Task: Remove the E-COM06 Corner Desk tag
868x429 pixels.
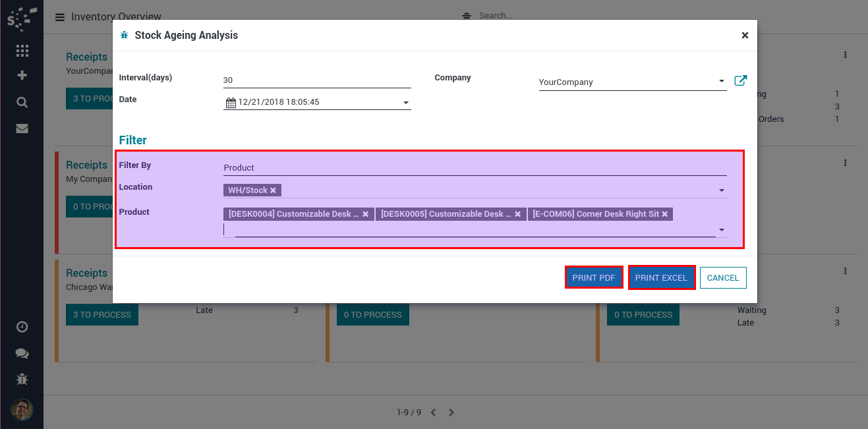Action: click(665, 214)
